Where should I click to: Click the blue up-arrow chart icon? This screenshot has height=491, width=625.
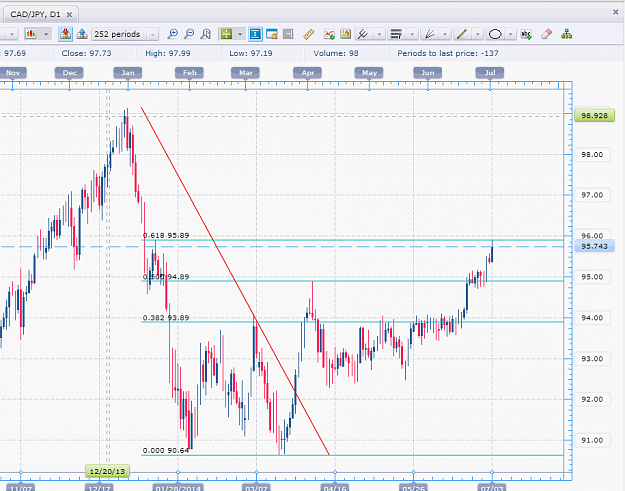pos(82,34)
